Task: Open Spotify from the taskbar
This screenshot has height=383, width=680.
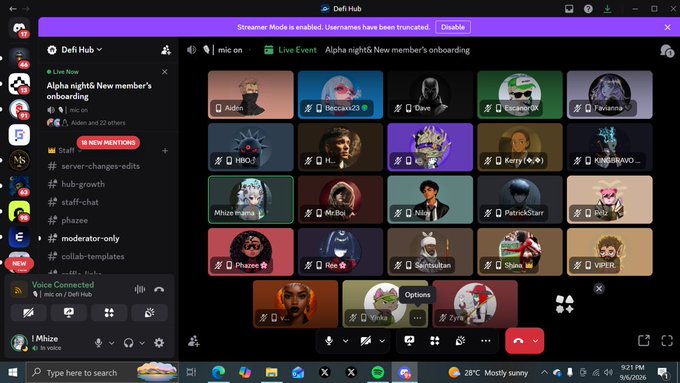Action: click(378, 373)
